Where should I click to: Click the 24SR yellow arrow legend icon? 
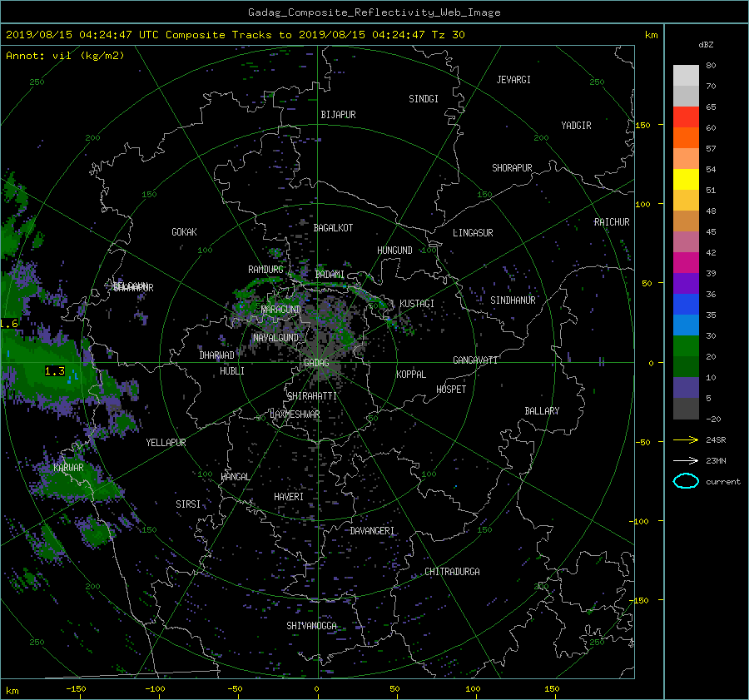[686, 439]
